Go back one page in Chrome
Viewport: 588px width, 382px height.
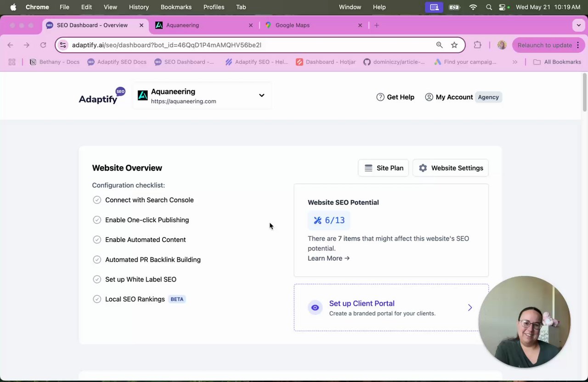coord(10,45)
